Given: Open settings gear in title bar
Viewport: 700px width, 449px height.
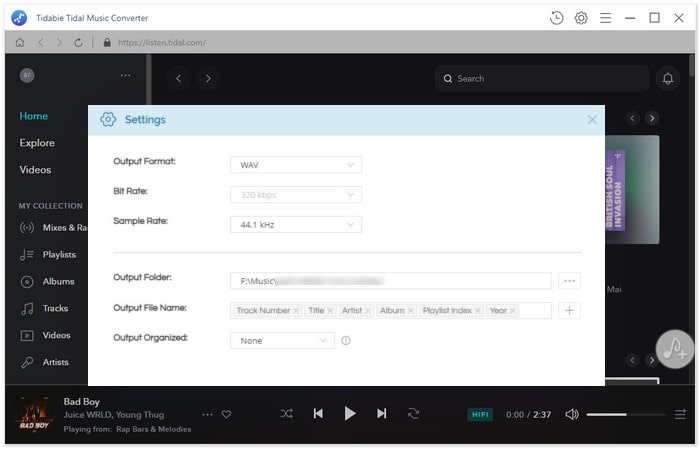Looking at the screenshot, I should click(581, 18).
